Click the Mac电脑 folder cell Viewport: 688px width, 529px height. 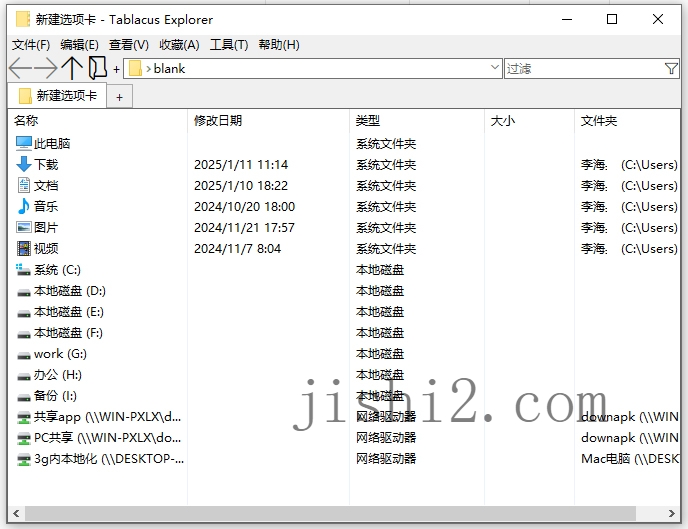tap(630, 459)
